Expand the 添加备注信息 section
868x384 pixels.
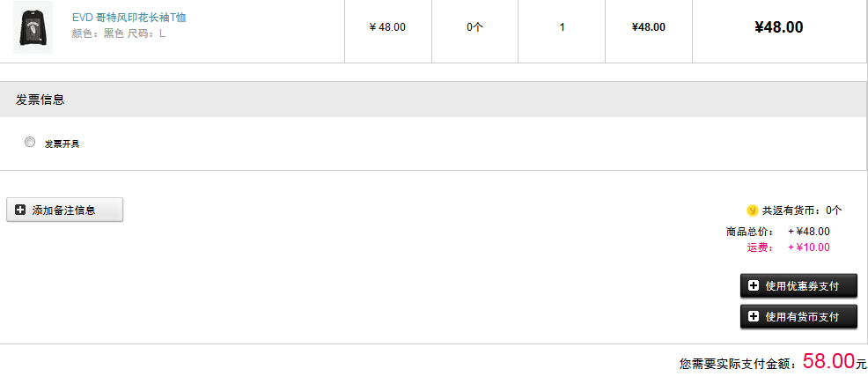[65, 210]
